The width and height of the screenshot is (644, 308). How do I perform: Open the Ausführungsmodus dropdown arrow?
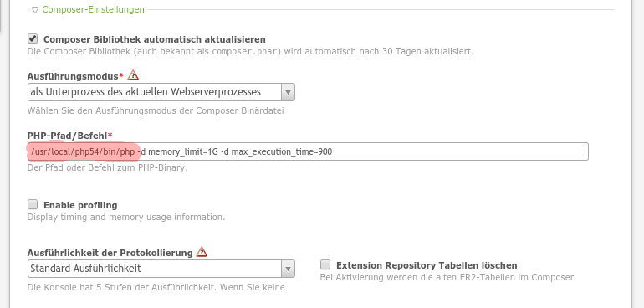click(288, 92)
